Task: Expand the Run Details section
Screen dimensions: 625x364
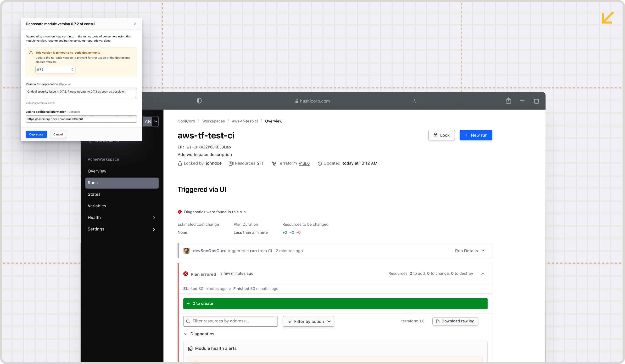Action: tap(470, 251)
